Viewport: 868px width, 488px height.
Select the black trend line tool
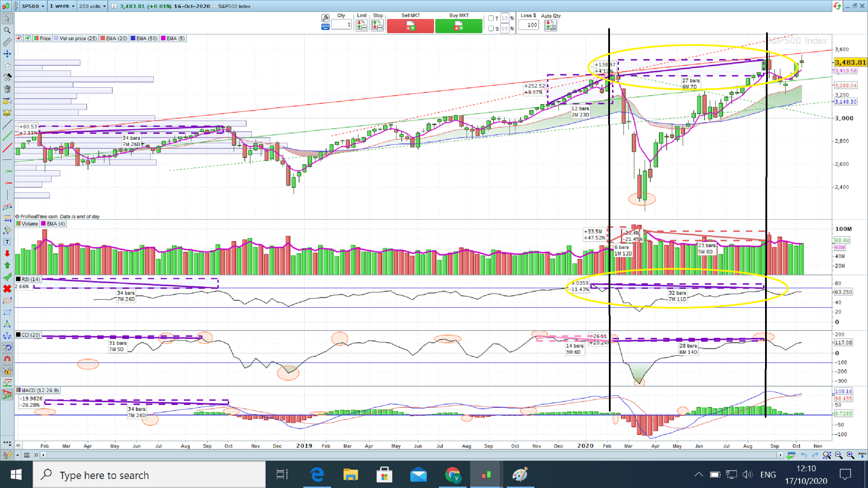[x=7, y=124]
